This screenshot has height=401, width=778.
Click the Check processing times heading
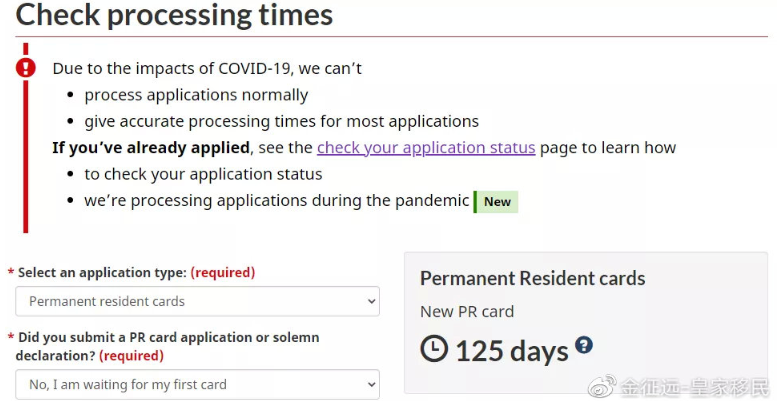[x=174, y=14]
